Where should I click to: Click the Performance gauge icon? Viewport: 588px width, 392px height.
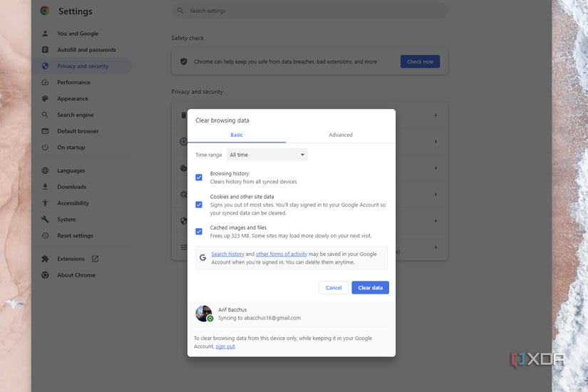(45, 82)
